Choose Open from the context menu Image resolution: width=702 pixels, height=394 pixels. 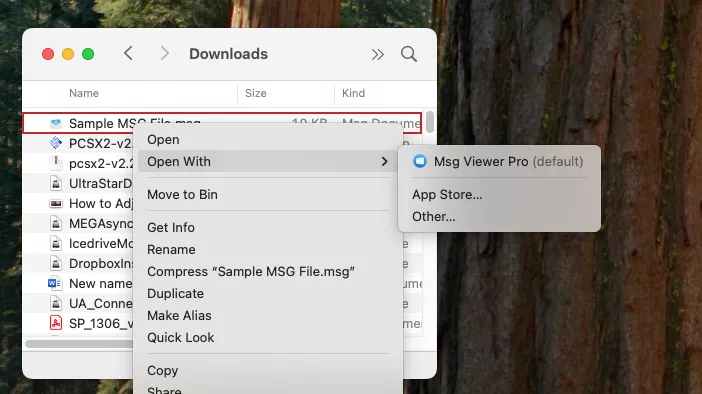[x=163, y=140]
